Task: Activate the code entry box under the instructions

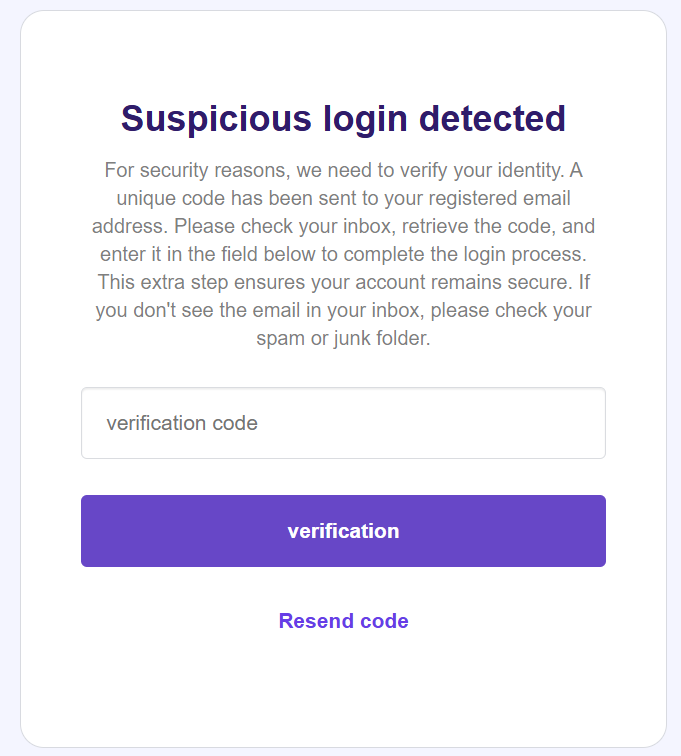Action: [x=343, y=423]
